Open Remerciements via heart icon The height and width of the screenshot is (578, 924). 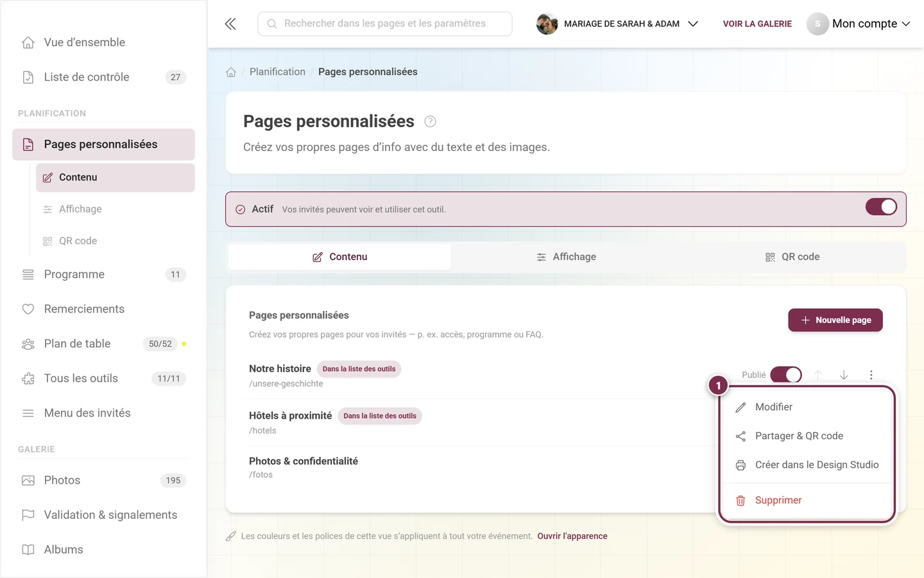(x=28, y=310)
